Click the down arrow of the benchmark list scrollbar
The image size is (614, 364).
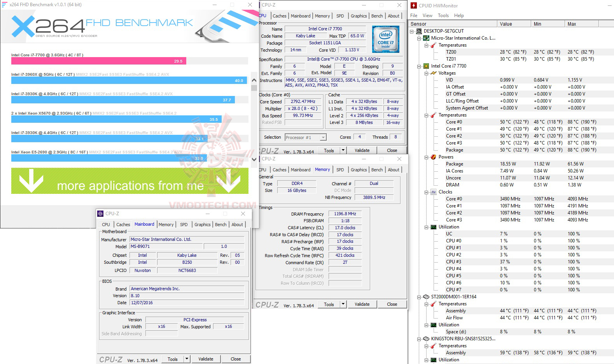(254, 159)
